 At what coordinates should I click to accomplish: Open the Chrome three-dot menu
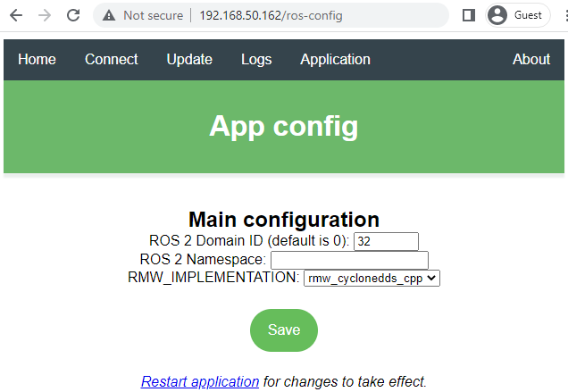[564, 15]
